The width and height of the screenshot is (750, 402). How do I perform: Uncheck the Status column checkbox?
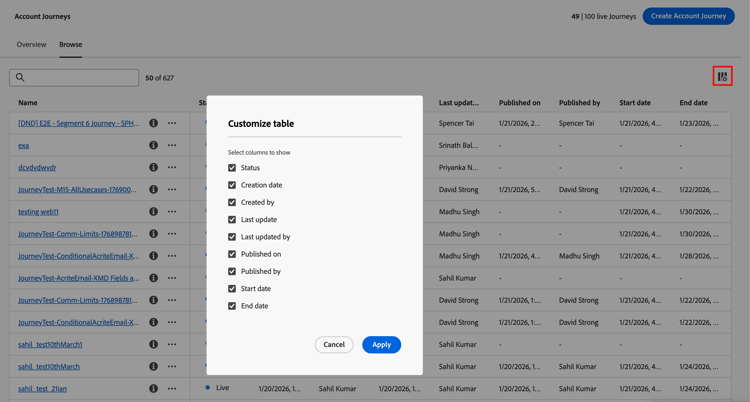tap(232, 168)
